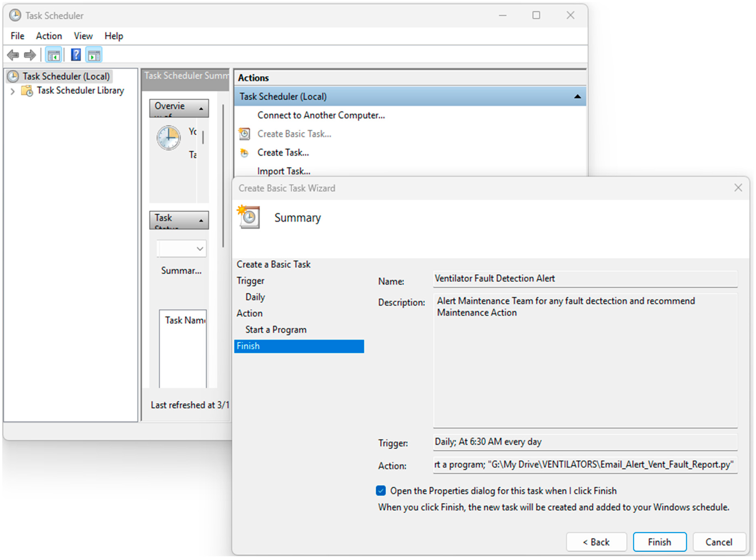This screenshot has width=756, height=560.
Task: Click the Forward arrow toolbar icon
Action: click(30, 55)
